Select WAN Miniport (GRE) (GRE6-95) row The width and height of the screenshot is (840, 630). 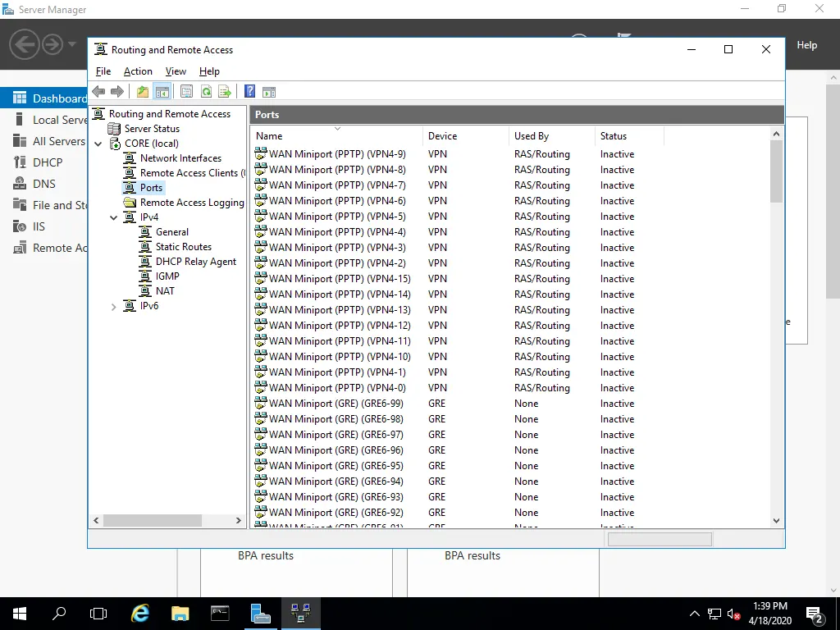point(336,466)
